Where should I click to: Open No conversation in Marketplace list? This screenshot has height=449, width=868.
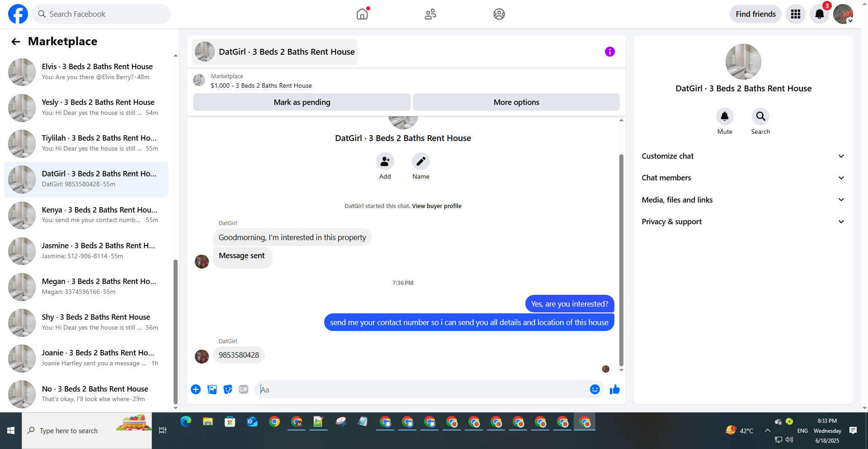[86, 394]
